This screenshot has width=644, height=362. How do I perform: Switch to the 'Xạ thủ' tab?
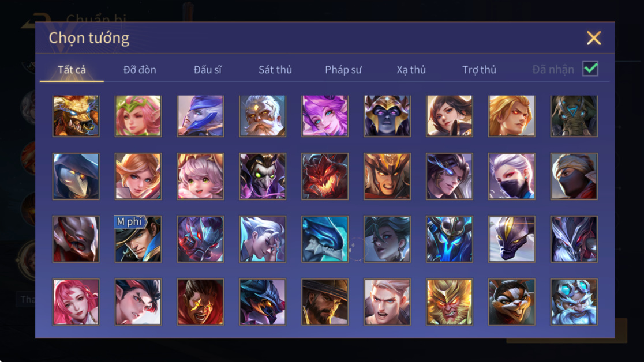(411, 70)
